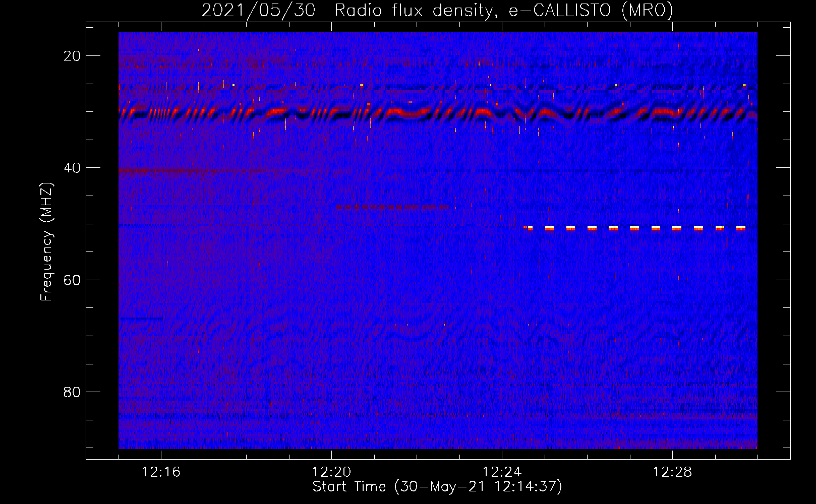Click the 80 frequency tick label

point(72,392)
